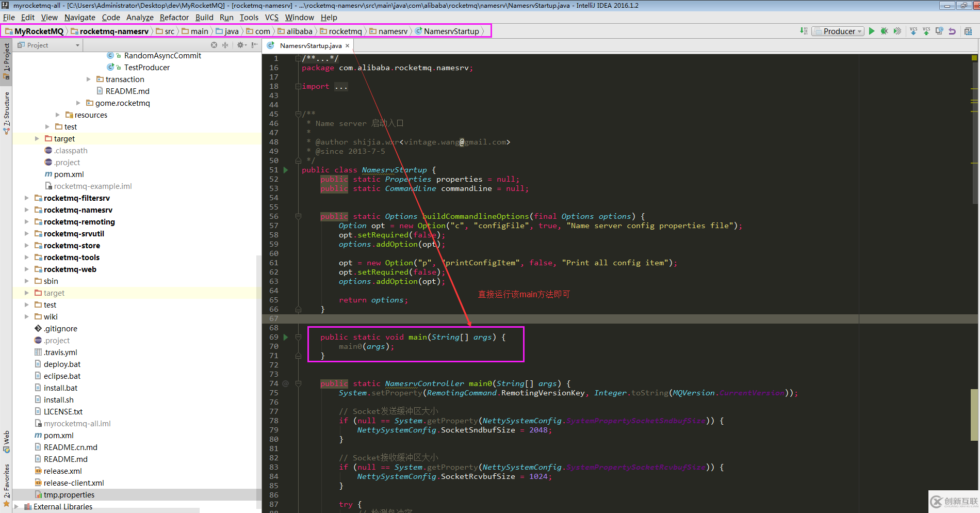This screenshot has width=980, height=513.
Task: Click VCS Update Project icon
Action: tap(913, 31)
